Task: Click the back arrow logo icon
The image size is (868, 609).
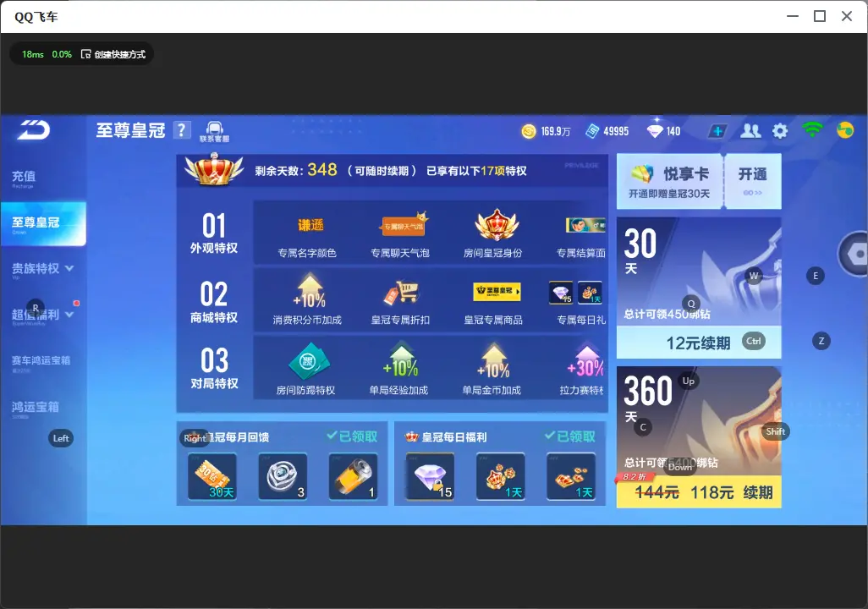Action: point(34,130)
